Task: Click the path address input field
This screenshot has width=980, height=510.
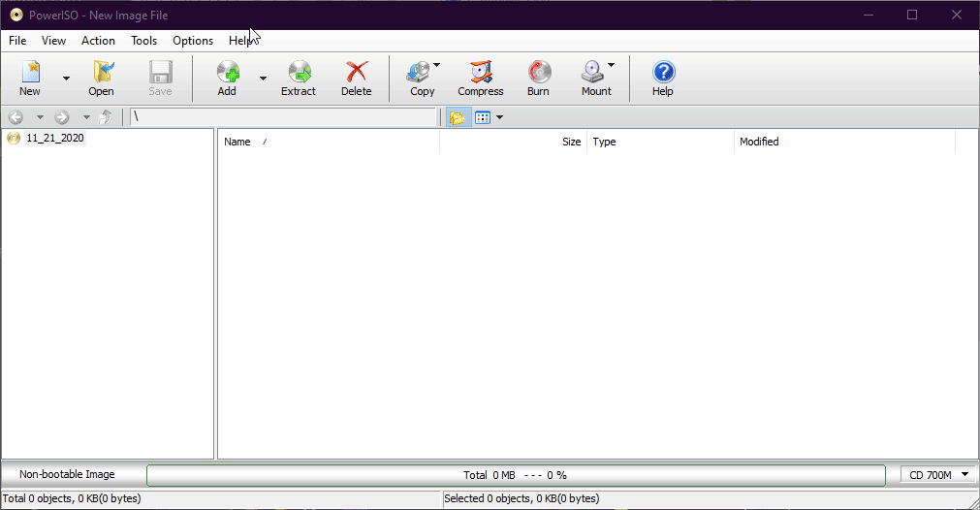Action: click(283, 117)
